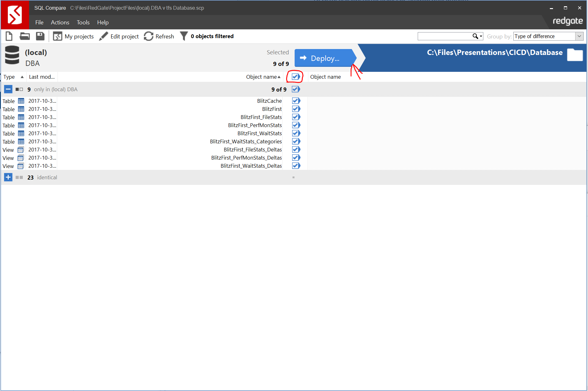The width and height of the screenshot is (588, 391).
Task: Open the File menu
Action: [39, 22]
